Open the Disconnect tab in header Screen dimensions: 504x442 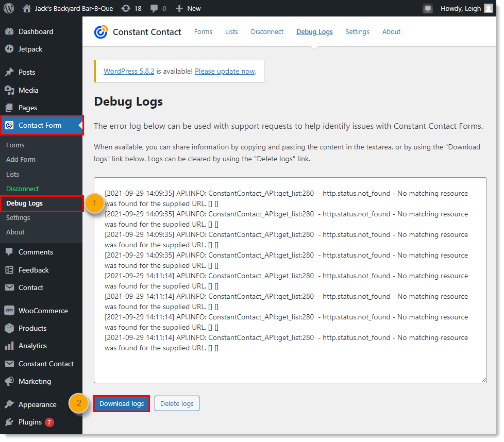267,32
